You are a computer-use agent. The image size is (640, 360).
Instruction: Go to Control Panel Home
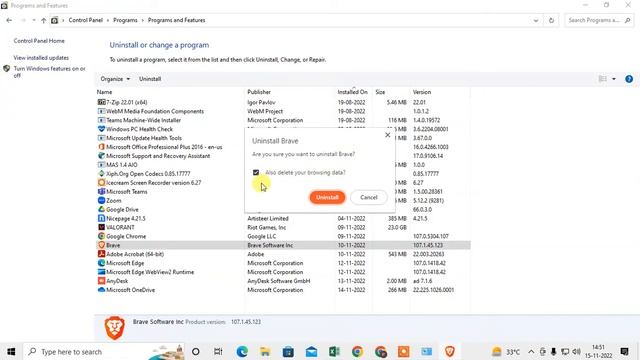click(x=39, y=41)
